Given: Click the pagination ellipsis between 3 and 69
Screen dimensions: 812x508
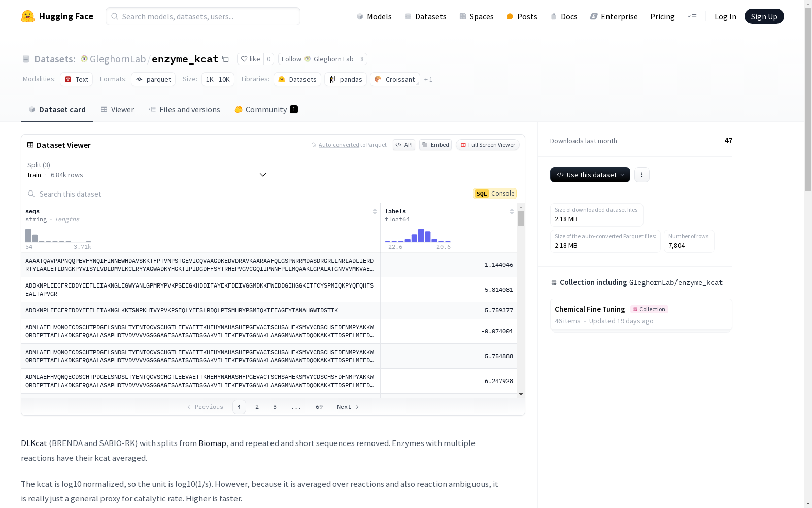Looking at the screenshot, I should [296, 407].
